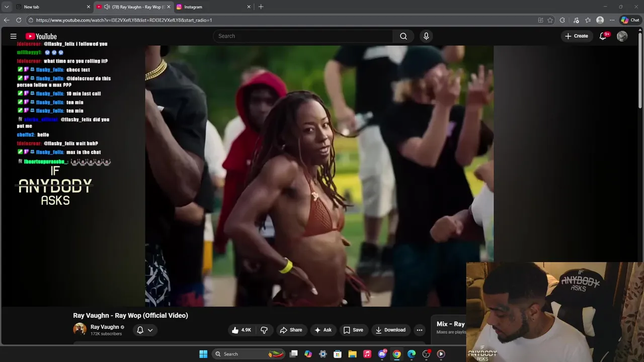
Task: Share the video via Share button
Action: (x=291, y=330)
